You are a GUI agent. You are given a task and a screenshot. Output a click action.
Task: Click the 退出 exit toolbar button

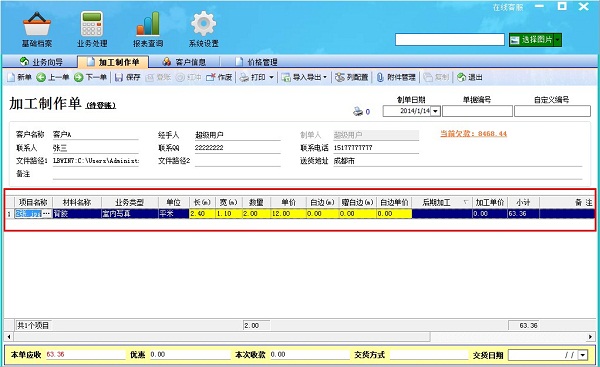(x=470, y=77)
